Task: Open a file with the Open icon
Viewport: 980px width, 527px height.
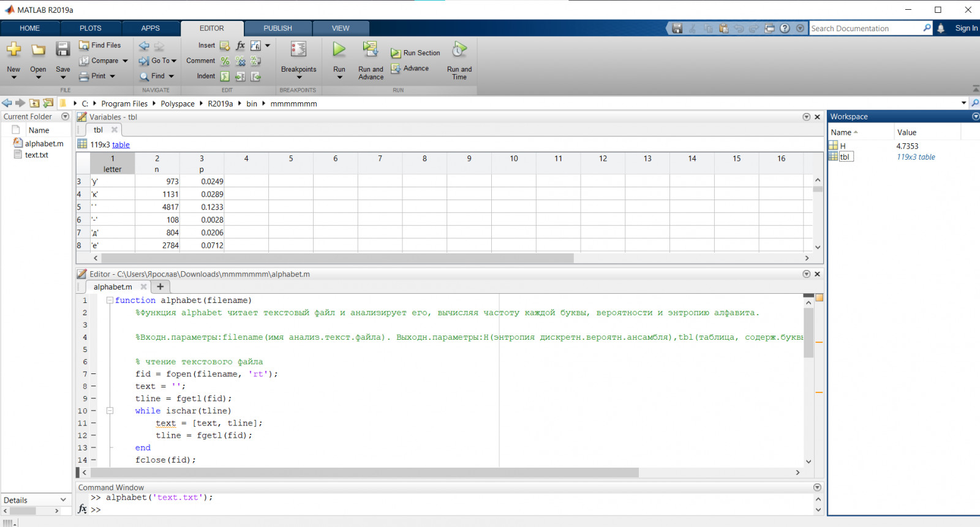Action: coord(38,50)
